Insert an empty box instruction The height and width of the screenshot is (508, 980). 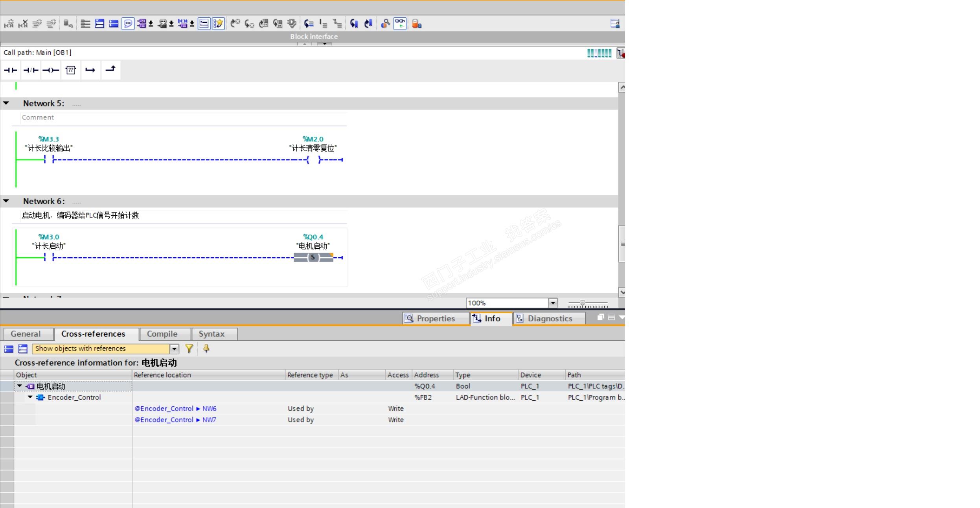71,70
